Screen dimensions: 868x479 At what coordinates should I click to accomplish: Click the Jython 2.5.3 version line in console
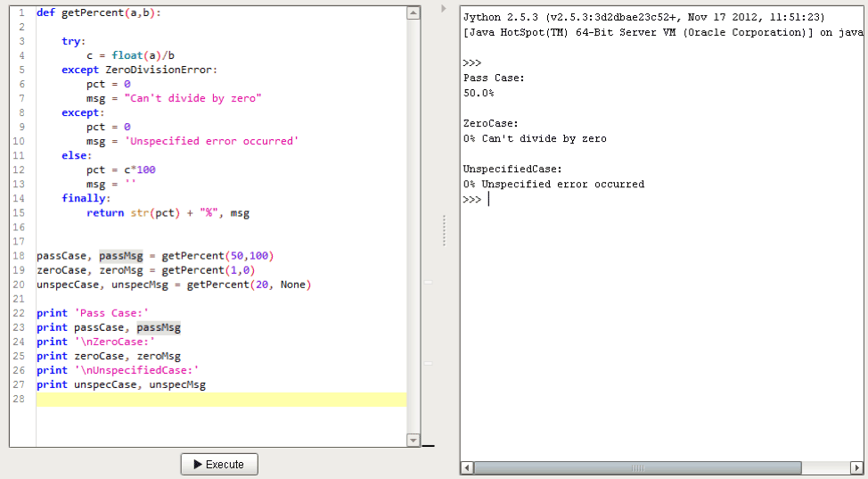click(x=643, y=17)
